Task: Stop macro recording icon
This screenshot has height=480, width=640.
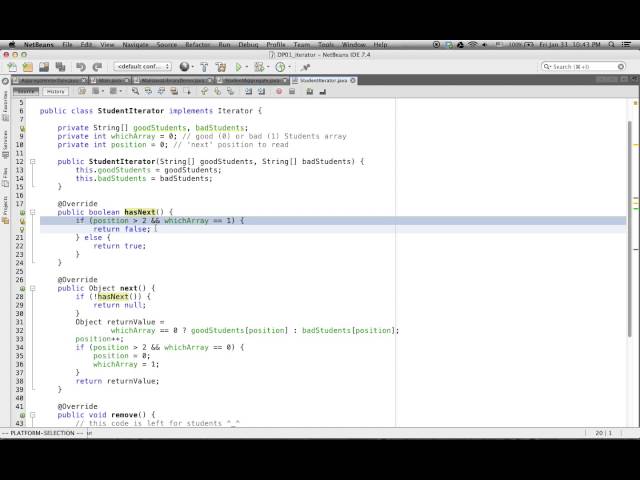Action: point(292,91)
